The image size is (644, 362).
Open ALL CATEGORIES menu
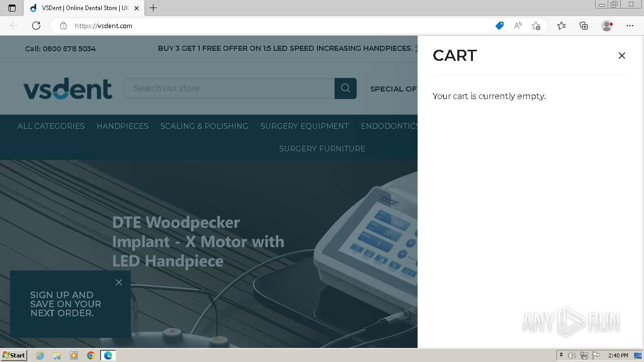pyautogui.click(x=51, y=126)
